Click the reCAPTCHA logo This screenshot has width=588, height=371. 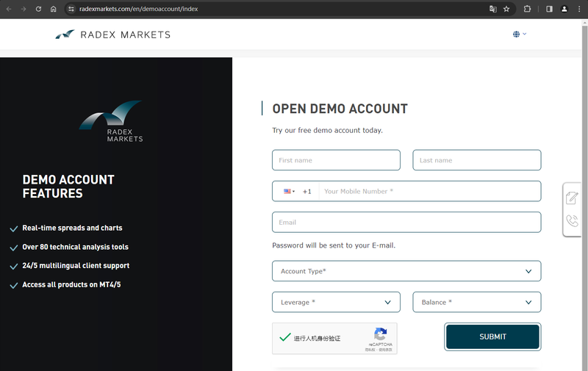click(380, 334)
